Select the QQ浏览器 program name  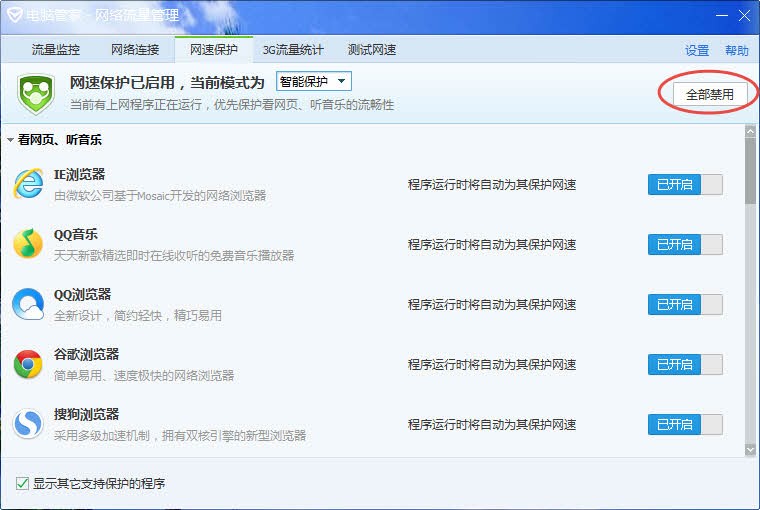[x=82, y=294]
